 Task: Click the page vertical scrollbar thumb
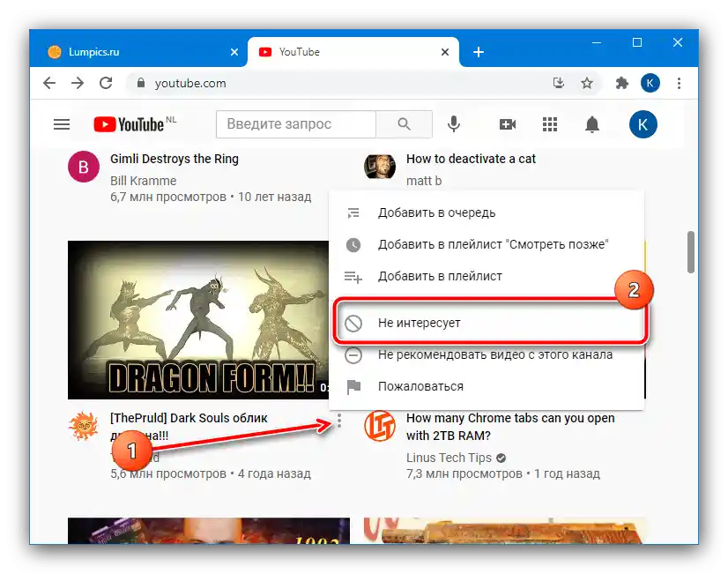[691, 252]
